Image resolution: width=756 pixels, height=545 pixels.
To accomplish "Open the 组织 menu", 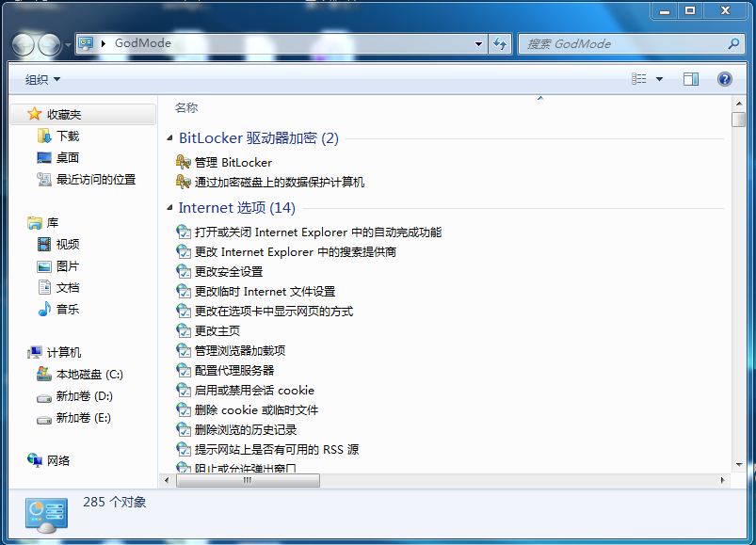I will click(x=43, y=79).
